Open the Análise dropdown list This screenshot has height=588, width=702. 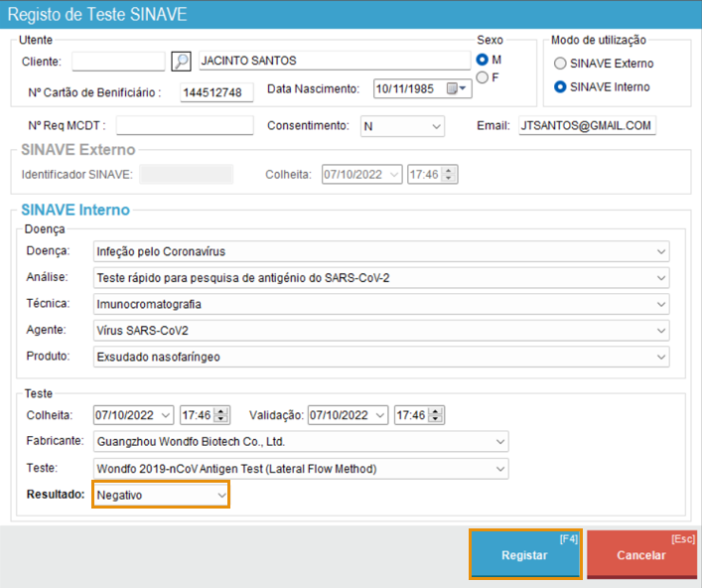(661, 277)
